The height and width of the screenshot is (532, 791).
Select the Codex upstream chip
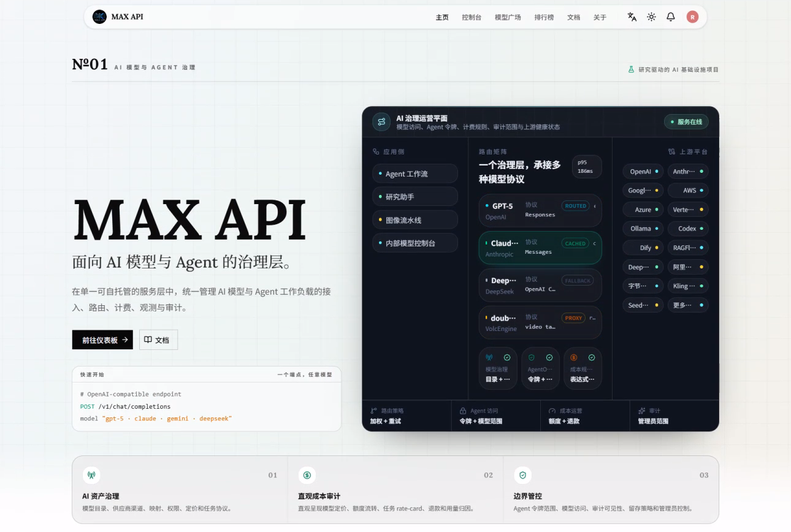[x=688, y=229]
